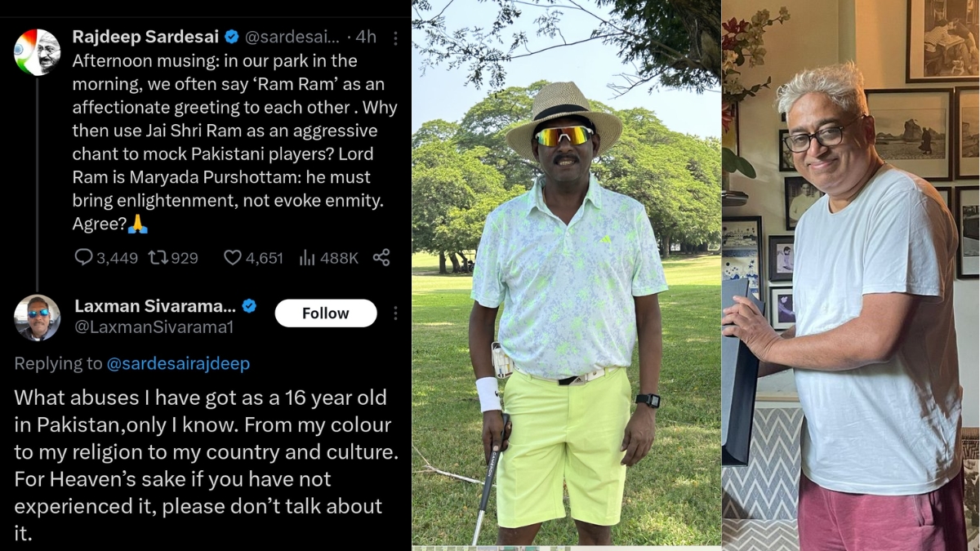The height and width of the screenshot is (551, 980).
Task: Open Rajdeep Sardesai's profile avatar
Action: point(37,51)
